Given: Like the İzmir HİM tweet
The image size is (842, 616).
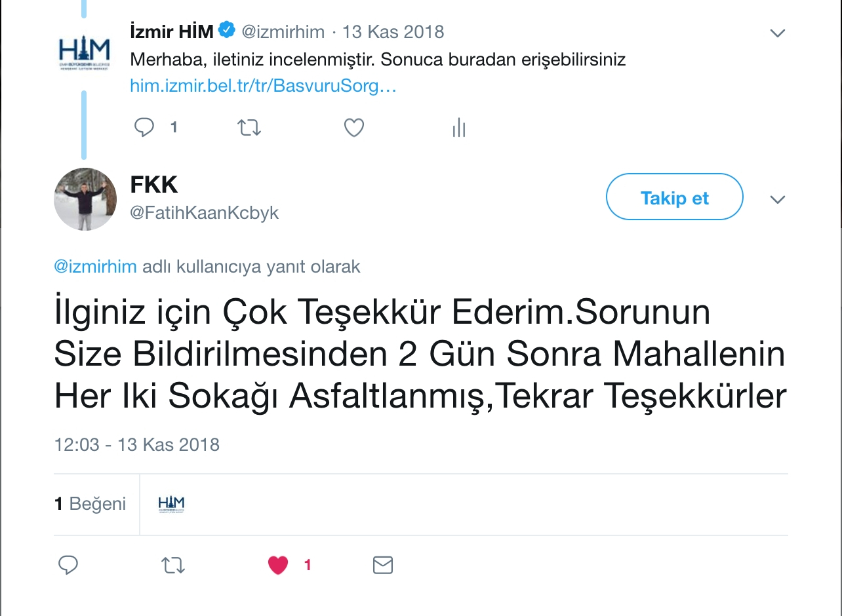Looking at the screenshot, I should click(x=354, y=127).
